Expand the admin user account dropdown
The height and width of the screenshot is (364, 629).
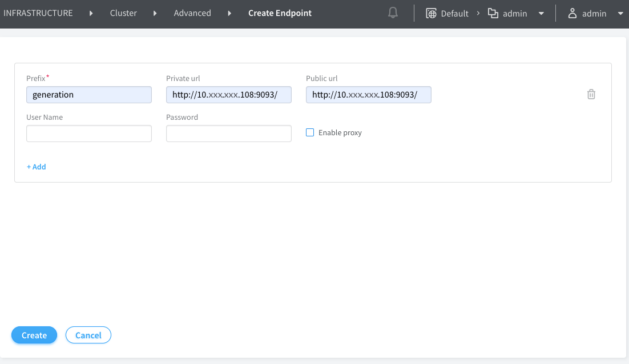click(x=620, y=14)
